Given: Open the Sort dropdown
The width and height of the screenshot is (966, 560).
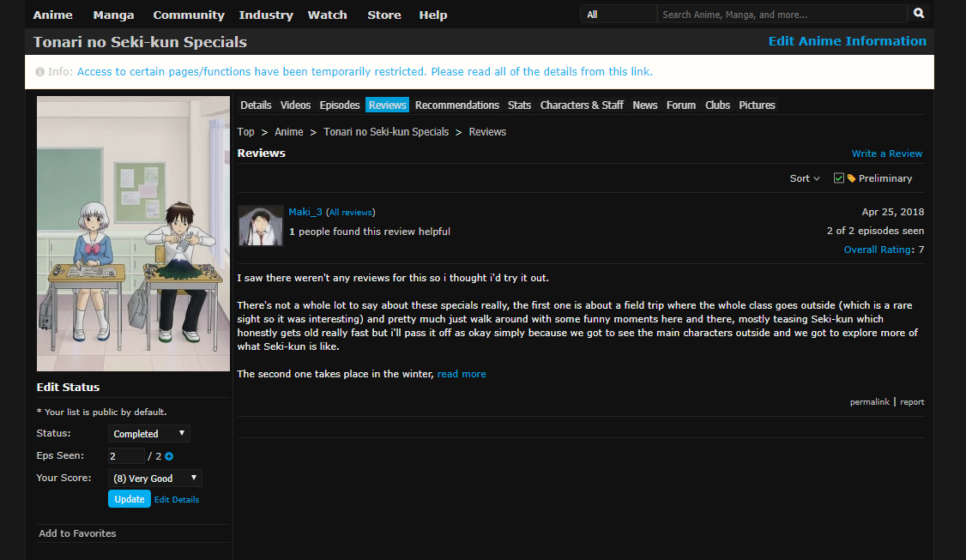Looking at the screenshot, I should 805,178.
